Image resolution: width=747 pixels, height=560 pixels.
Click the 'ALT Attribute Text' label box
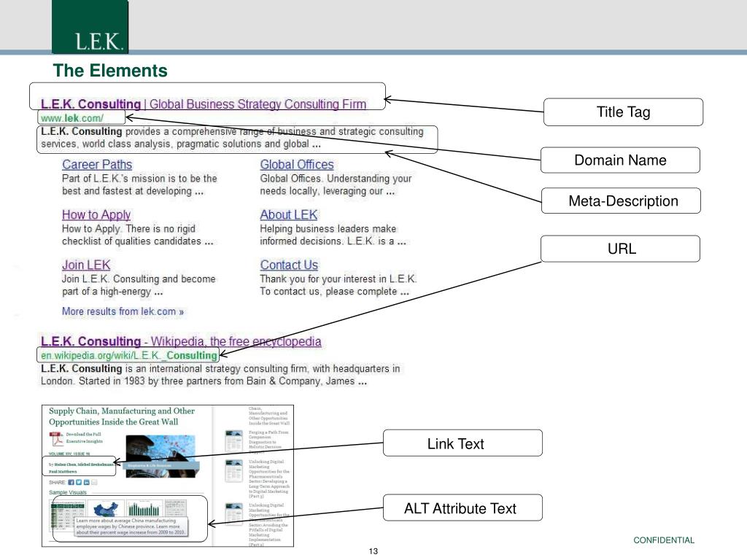[x=462, y=508]
